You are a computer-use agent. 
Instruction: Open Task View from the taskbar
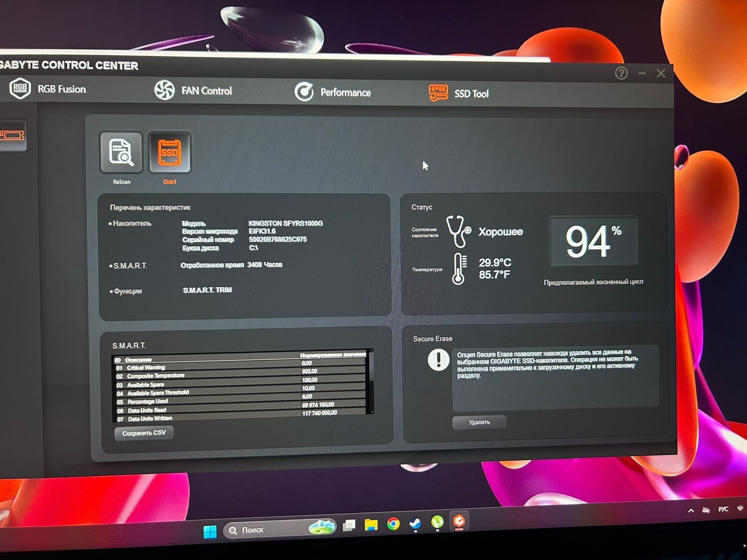point(349,525)
